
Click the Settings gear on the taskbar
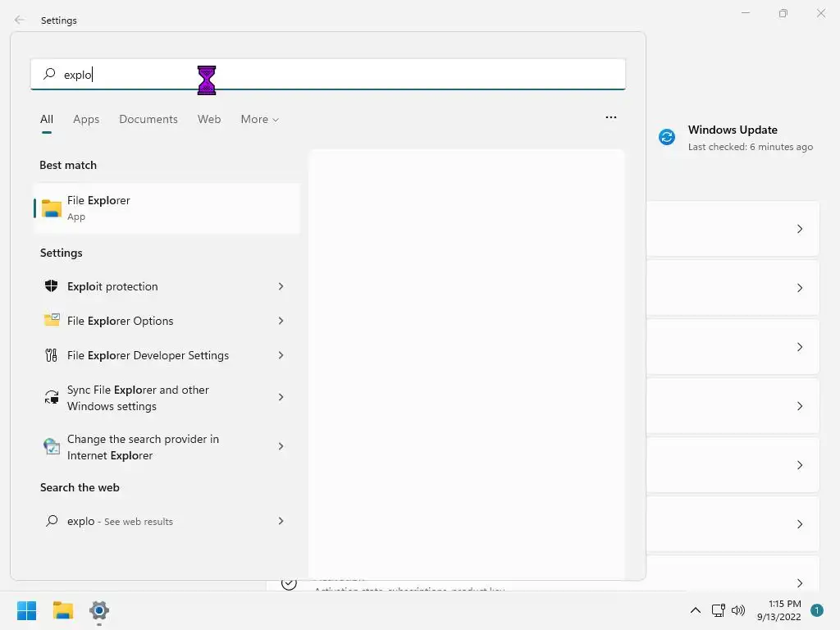point(99,610)
